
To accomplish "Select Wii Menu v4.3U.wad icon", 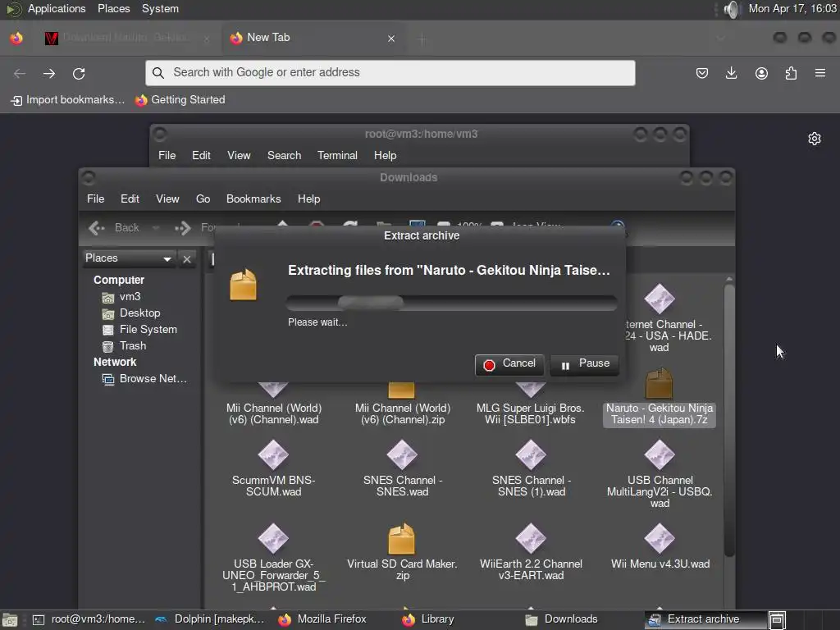I will [660, 538].
